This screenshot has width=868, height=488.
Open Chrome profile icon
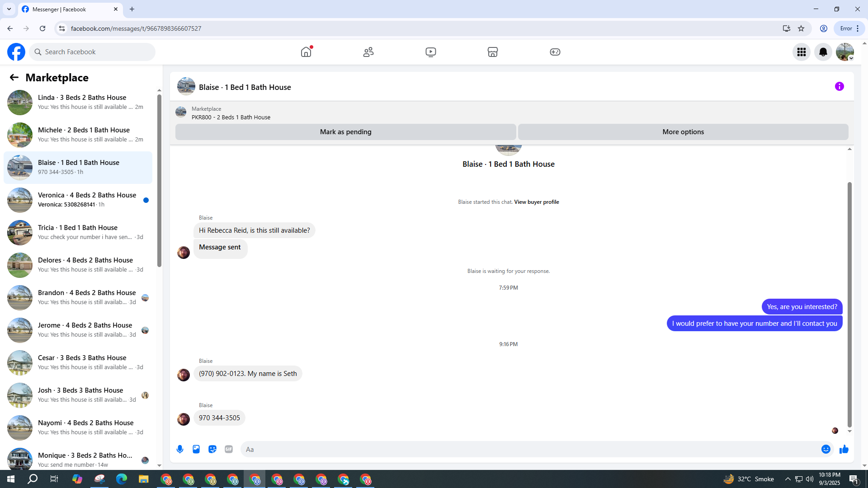(x=824, y=28)
